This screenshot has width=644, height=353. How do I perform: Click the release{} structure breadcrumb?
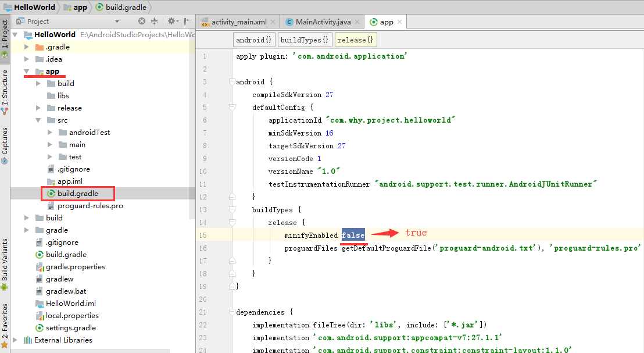[355, 40]
